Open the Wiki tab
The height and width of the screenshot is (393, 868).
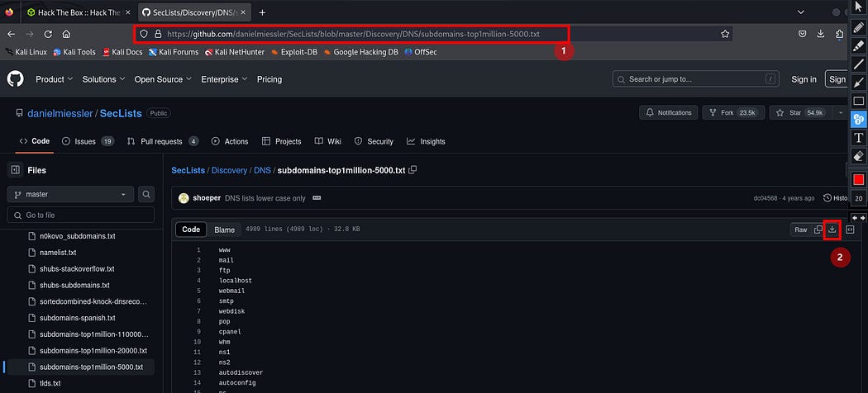[x=327, y=141]
